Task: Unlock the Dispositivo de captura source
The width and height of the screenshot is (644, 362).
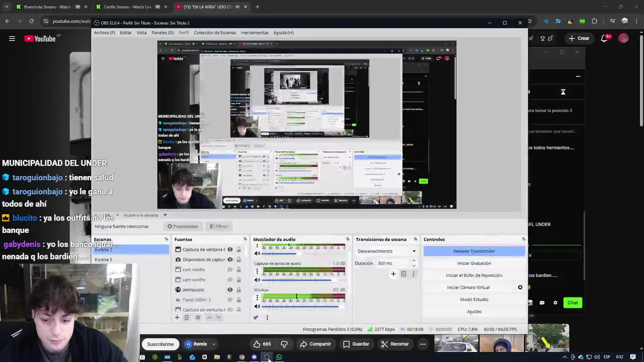Action: [x=238, y=259]
